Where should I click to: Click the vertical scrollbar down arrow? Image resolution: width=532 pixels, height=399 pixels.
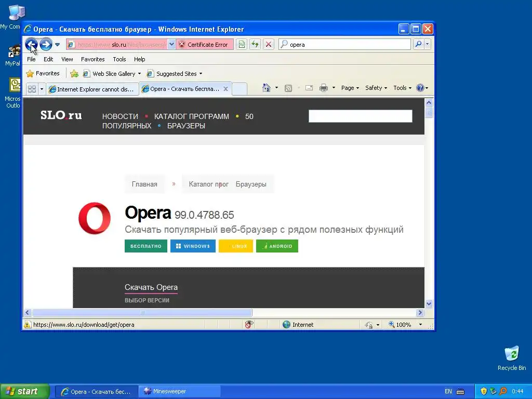tap(429, 303)
